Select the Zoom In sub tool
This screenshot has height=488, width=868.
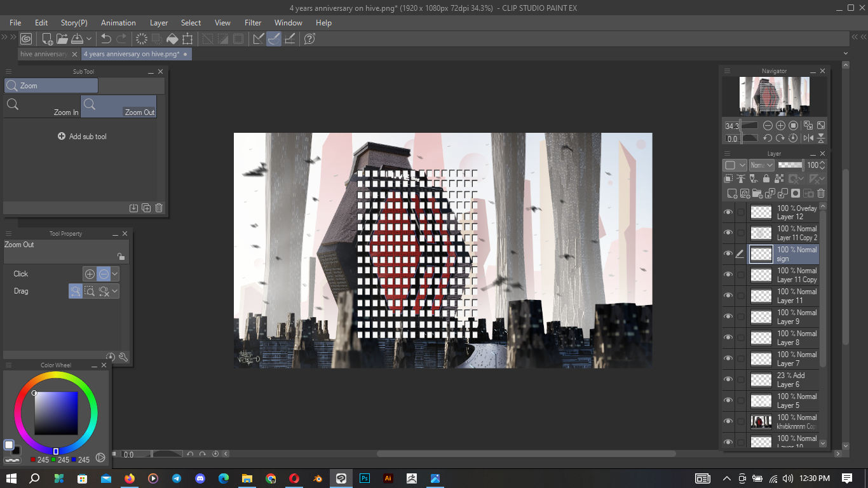42,106
